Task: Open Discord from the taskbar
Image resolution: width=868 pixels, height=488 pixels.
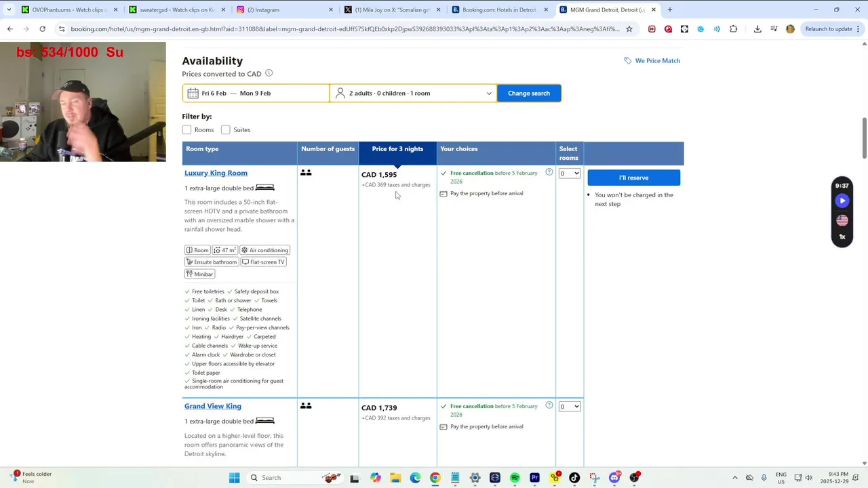Action: tap(614, 478)
